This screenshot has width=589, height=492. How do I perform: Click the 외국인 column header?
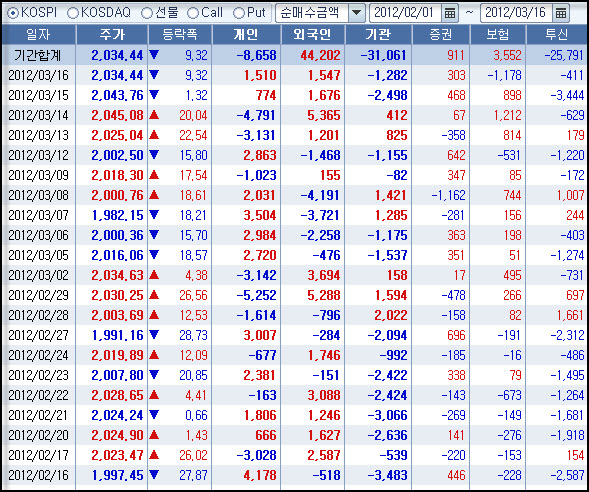313,35
